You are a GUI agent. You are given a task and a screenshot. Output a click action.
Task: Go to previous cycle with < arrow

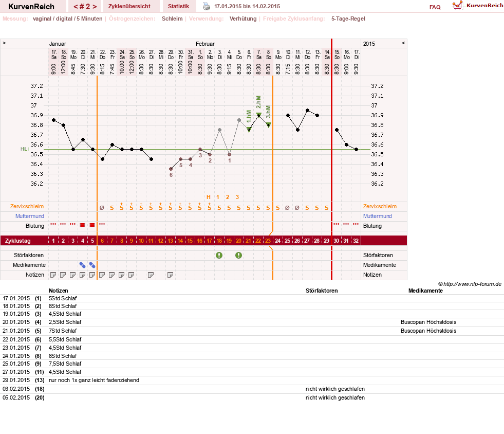[x=76, y=7]
